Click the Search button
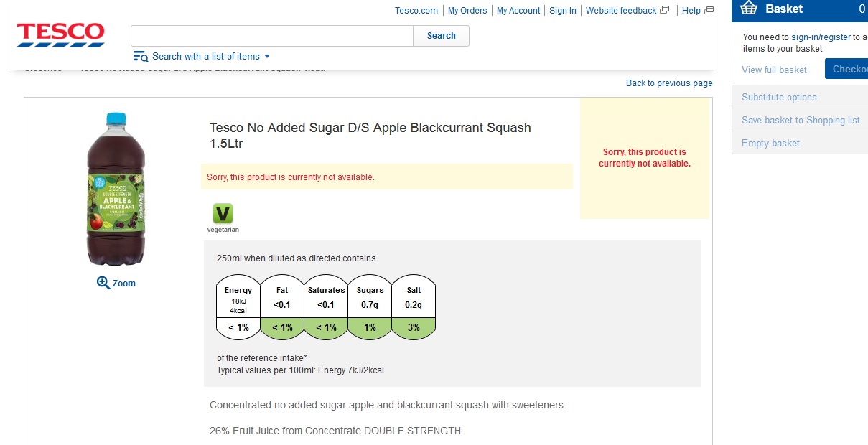Image resolution: width=868 pixels, height=445 pixels. coord(441,36)
